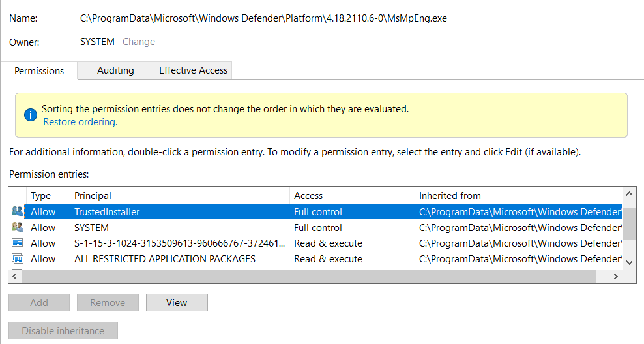
Task: Click the Change owner link
Action: pos(139,42)
